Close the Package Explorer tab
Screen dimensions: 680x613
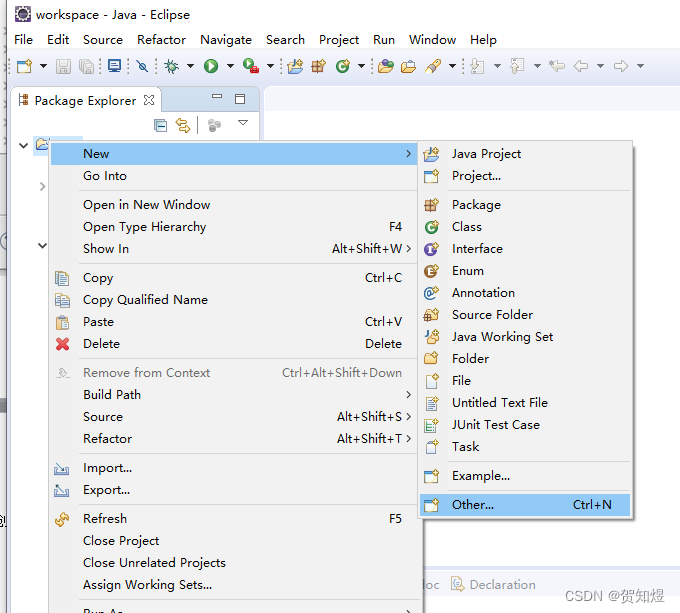(149, 100)
